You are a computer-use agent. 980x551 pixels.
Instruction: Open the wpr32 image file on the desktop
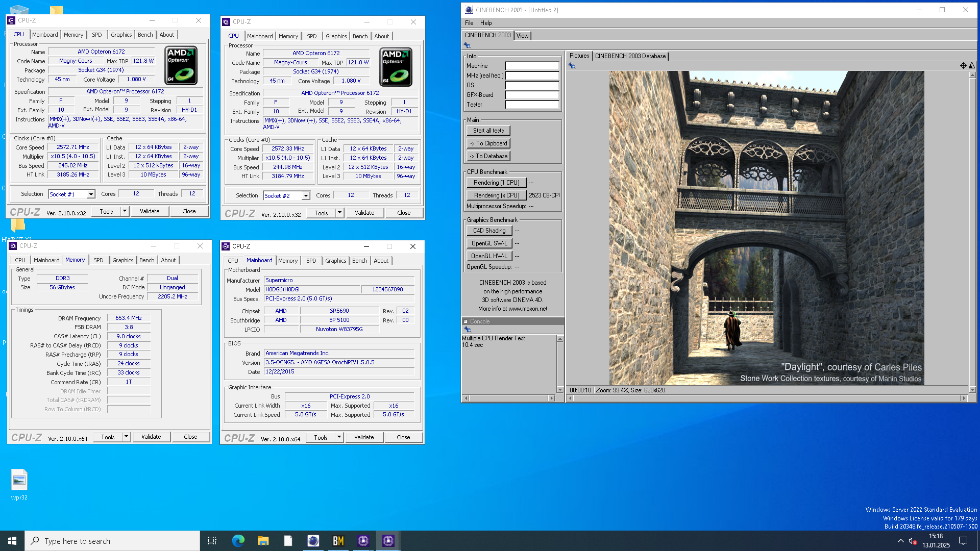pos(19,485)
